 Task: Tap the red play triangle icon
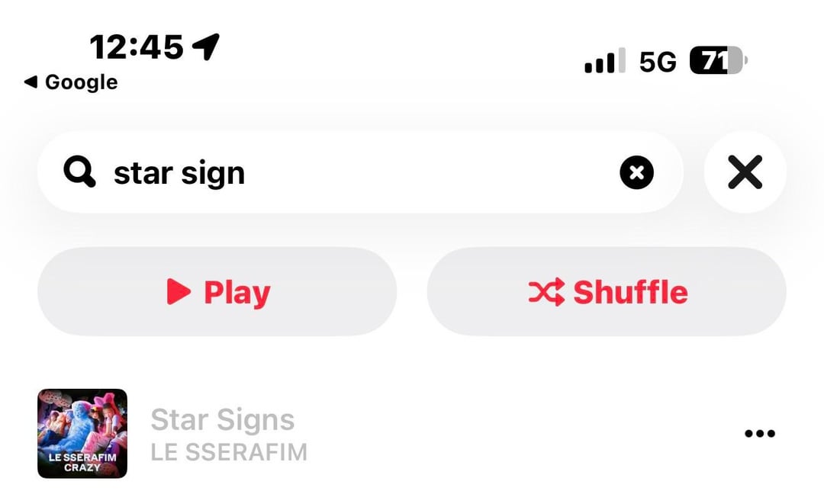coord(178,291)
